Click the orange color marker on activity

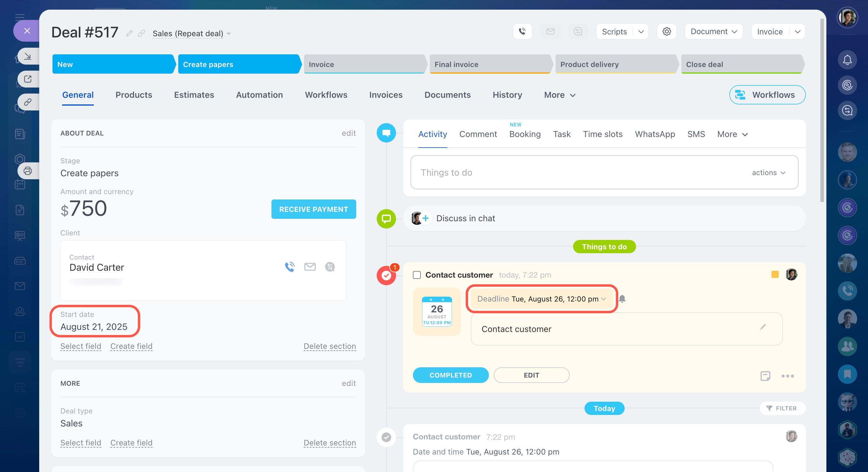tap(775, 274)
